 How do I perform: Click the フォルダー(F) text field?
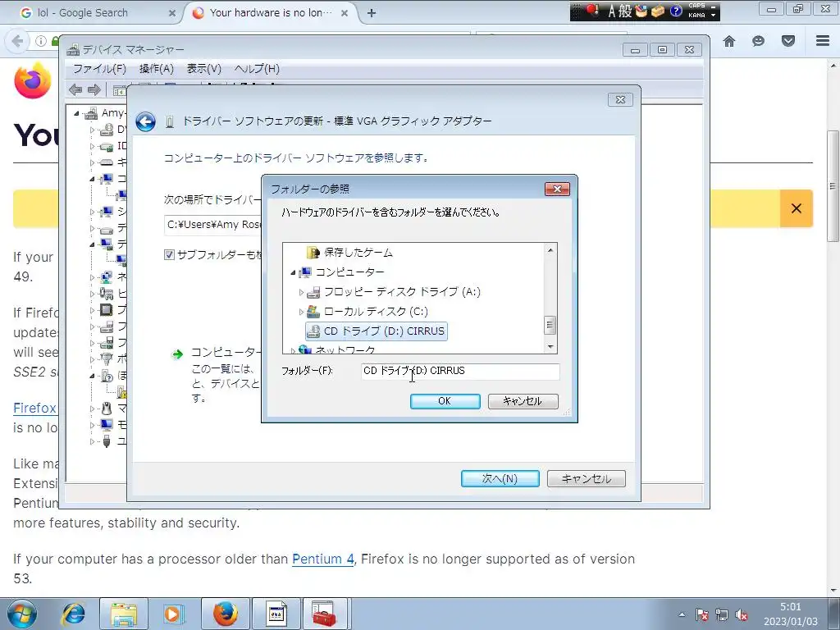pos(460,371)
